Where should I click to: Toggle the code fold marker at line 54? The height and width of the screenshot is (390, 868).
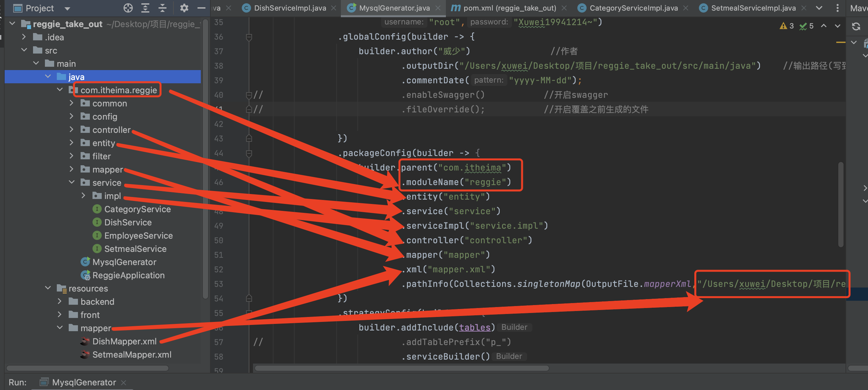coord(249,298)
